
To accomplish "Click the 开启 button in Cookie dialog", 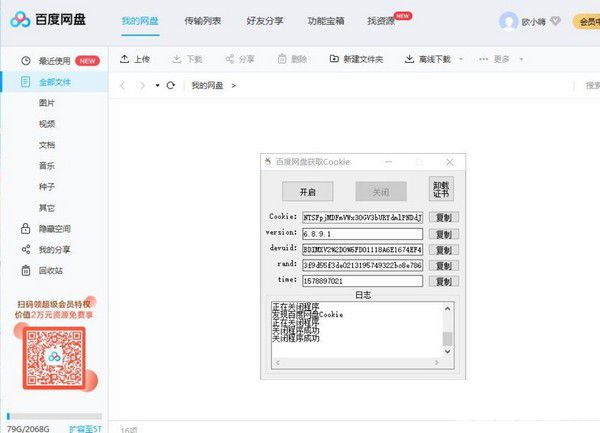I will coord(308,192).
